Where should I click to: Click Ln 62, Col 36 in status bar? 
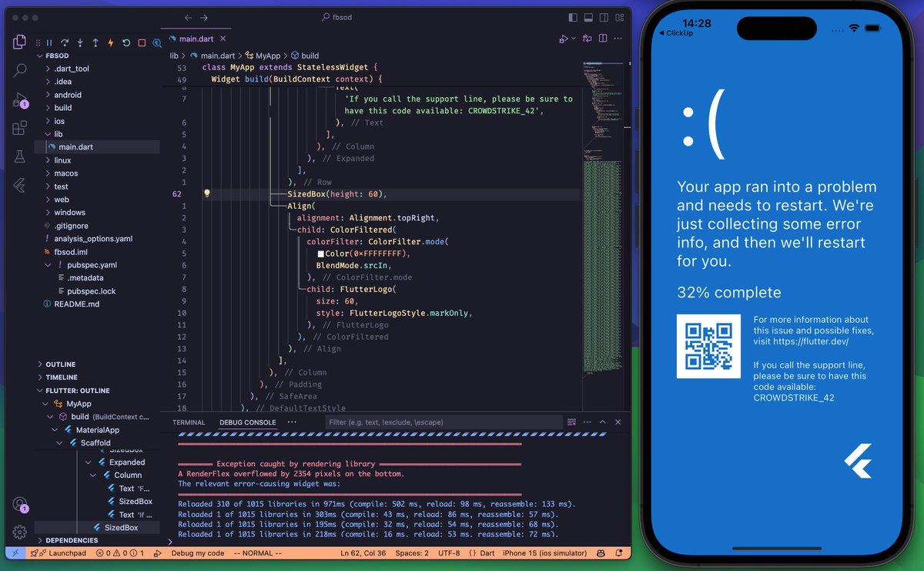click(x=363, y=553)
